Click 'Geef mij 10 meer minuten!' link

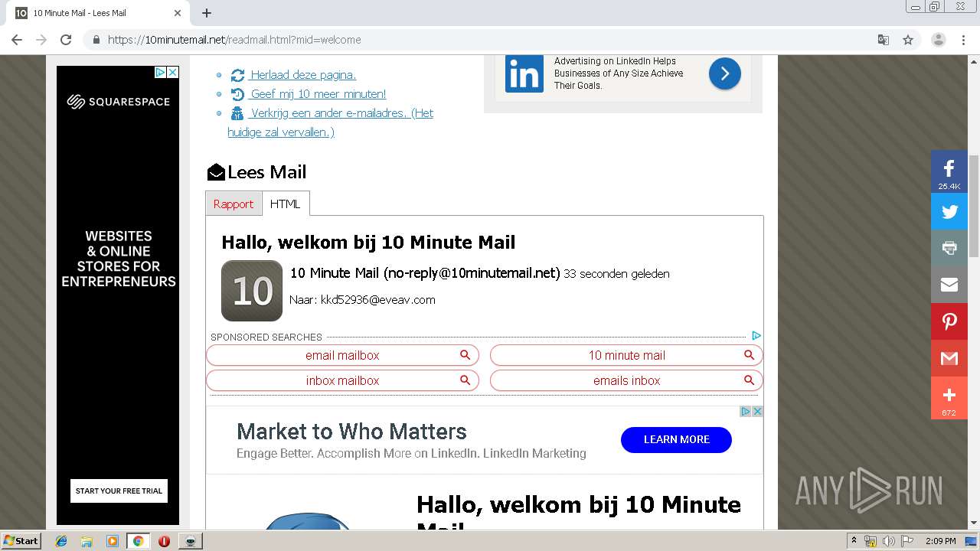point(318,94)
